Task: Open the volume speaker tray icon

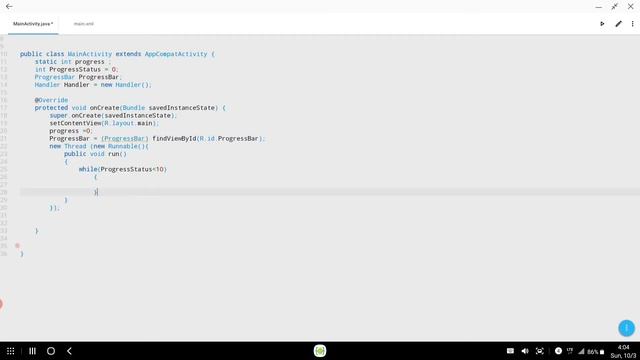Action: coord(525,351)
